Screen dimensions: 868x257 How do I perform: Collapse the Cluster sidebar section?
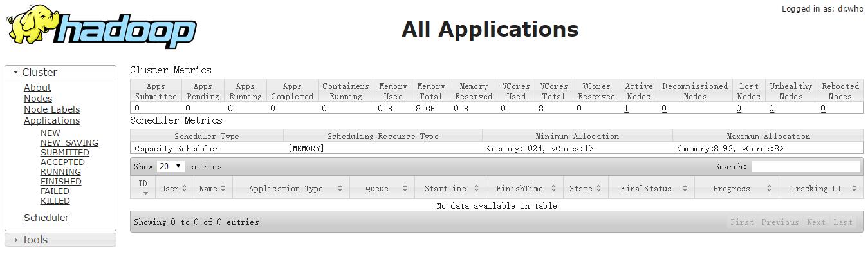tap(60, 72)
